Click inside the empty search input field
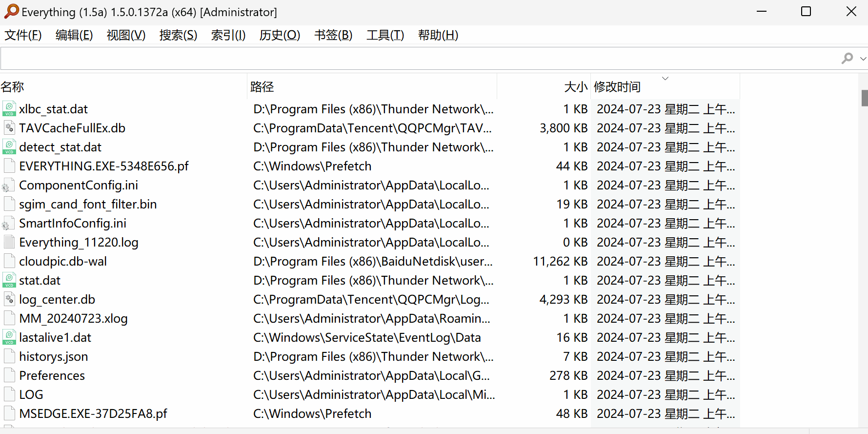The height and width of the screenshot is (434, 868). [x=415, y=59]
